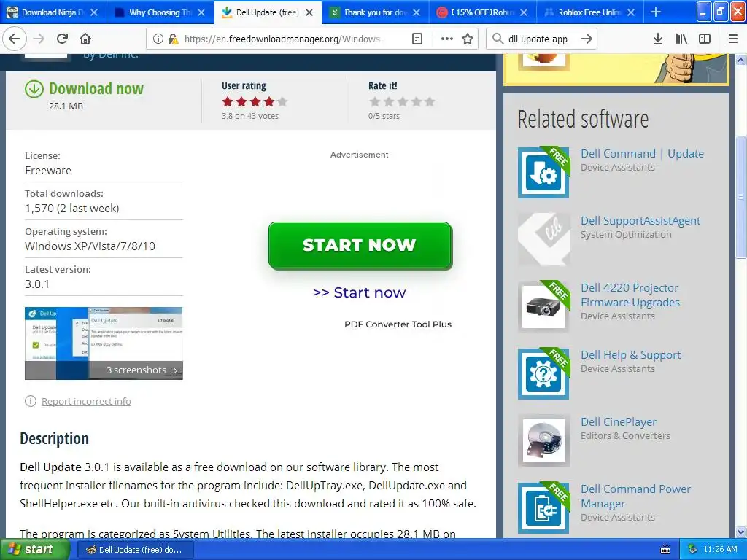The height and width of the screenshot is (560, 747).
Task: Show site information icon in address bar
Action: [x=158, y=39]
